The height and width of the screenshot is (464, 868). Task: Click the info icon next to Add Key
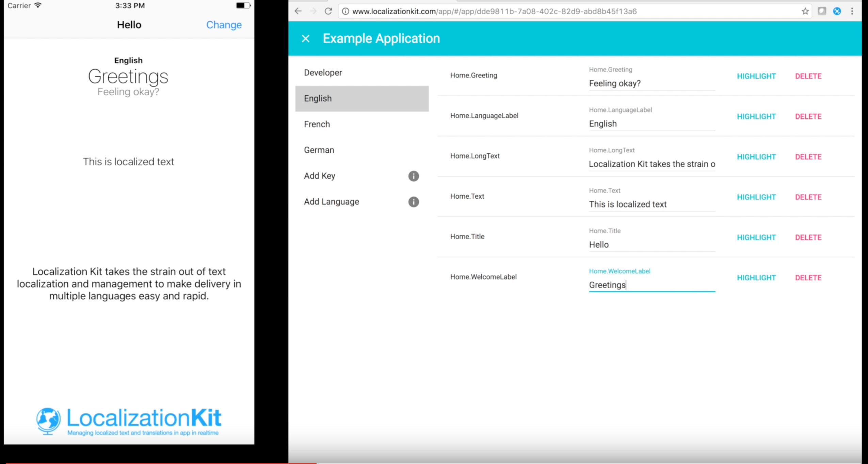click(413, 176)
